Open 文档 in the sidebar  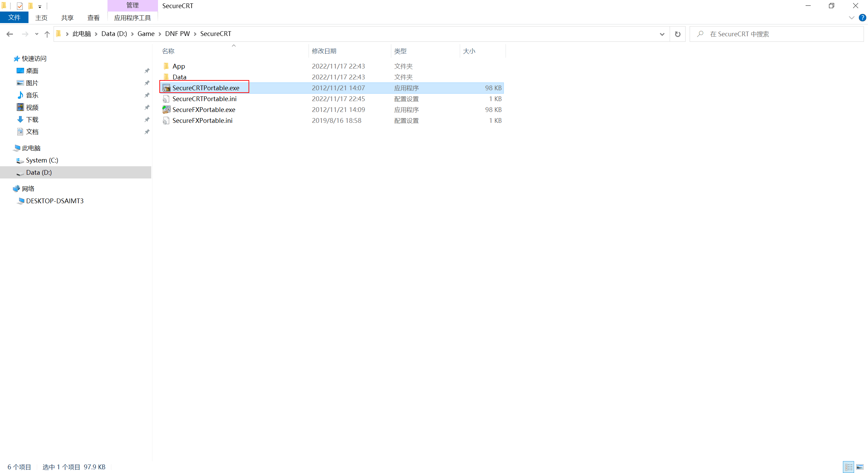(x=32, y=132)
